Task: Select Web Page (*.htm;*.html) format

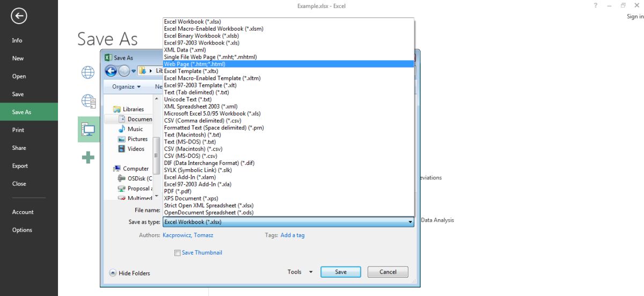Action: tap(288, 64)
